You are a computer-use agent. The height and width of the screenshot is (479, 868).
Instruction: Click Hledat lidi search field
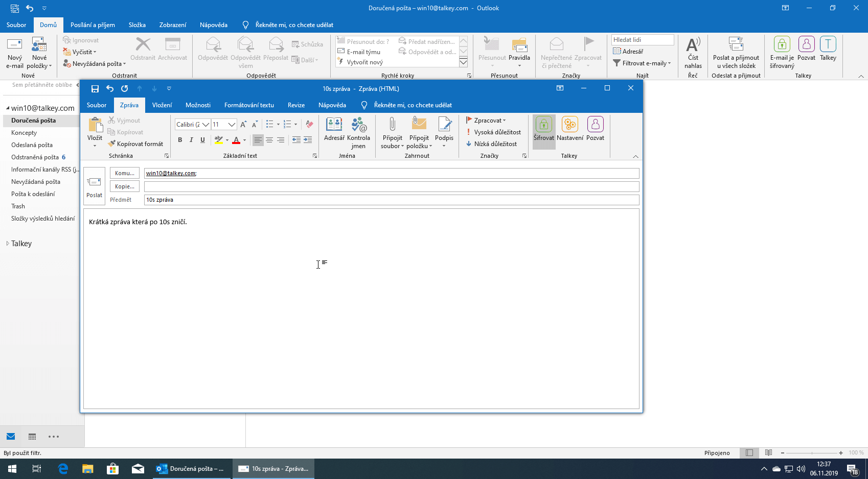point(643,40)
